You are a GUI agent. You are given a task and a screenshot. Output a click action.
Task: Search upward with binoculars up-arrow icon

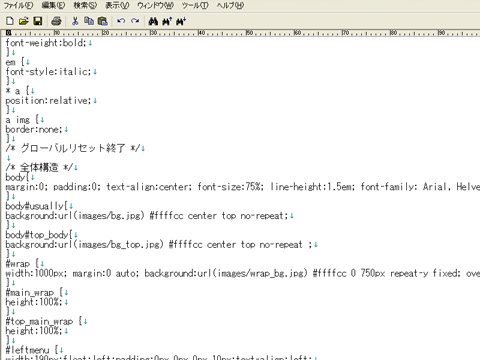coord(167,21)
